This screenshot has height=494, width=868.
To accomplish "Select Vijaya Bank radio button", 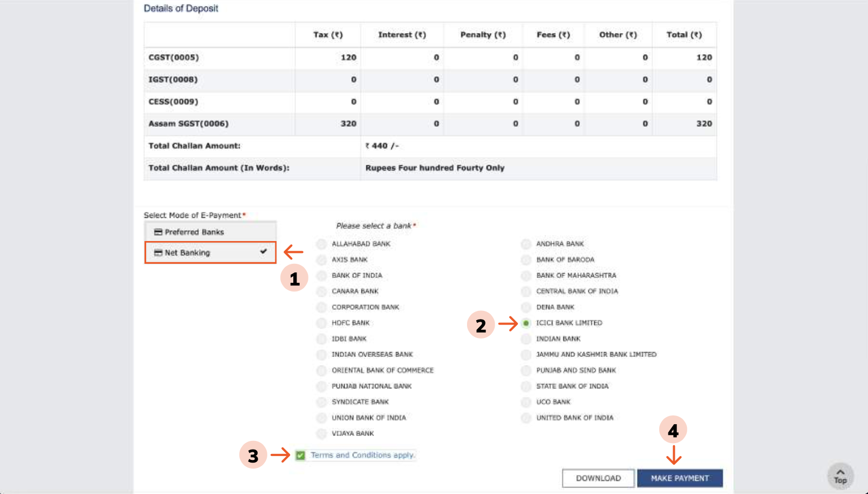I will click(x=321, y=433).
